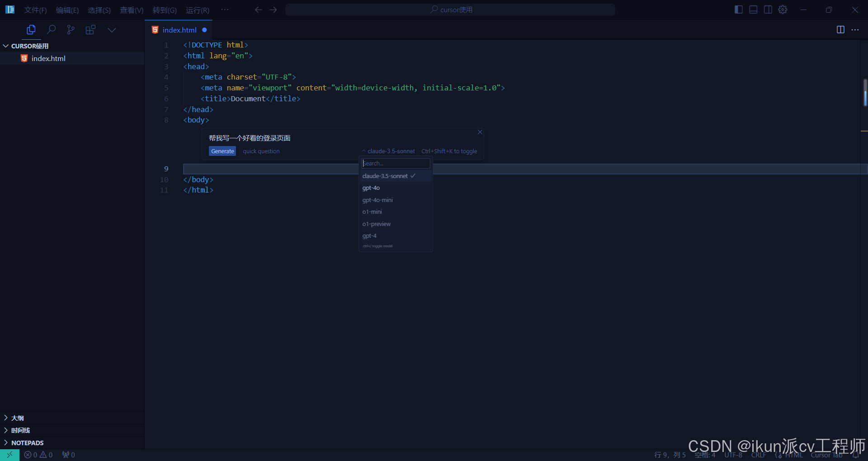868x461 pixels.
Task: Expand additional views chevron in activity bar
Action: [112, 30]
